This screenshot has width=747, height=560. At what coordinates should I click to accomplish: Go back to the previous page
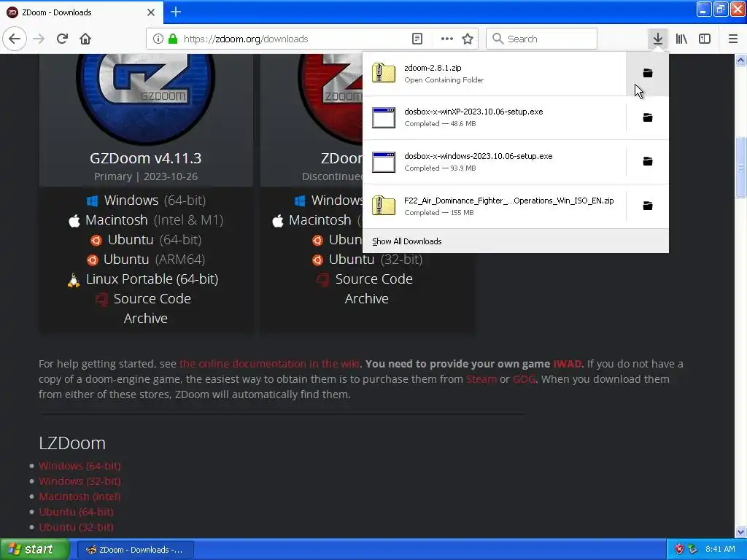click(x=15, y=39)
